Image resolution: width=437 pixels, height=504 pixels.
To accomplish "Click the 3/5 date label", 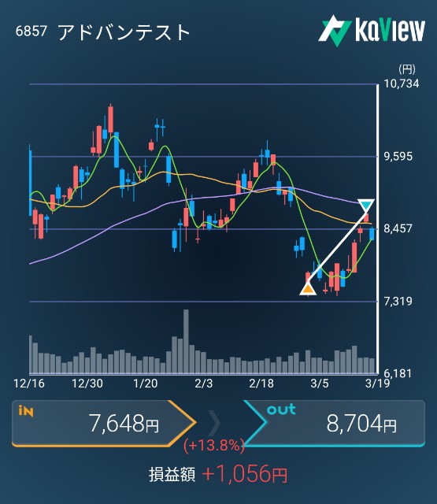I will [x=320, y=384].
